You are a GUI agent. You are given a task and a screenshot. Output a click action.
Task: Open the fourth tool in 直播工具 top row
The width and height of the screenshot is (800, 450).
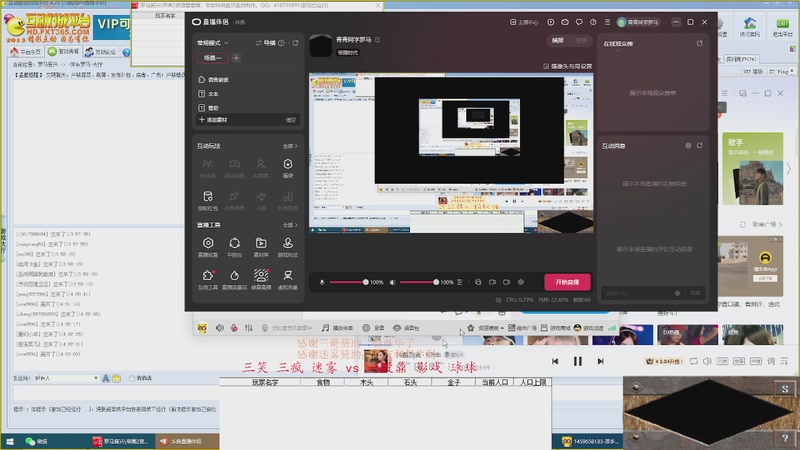[x=288, y=247]
